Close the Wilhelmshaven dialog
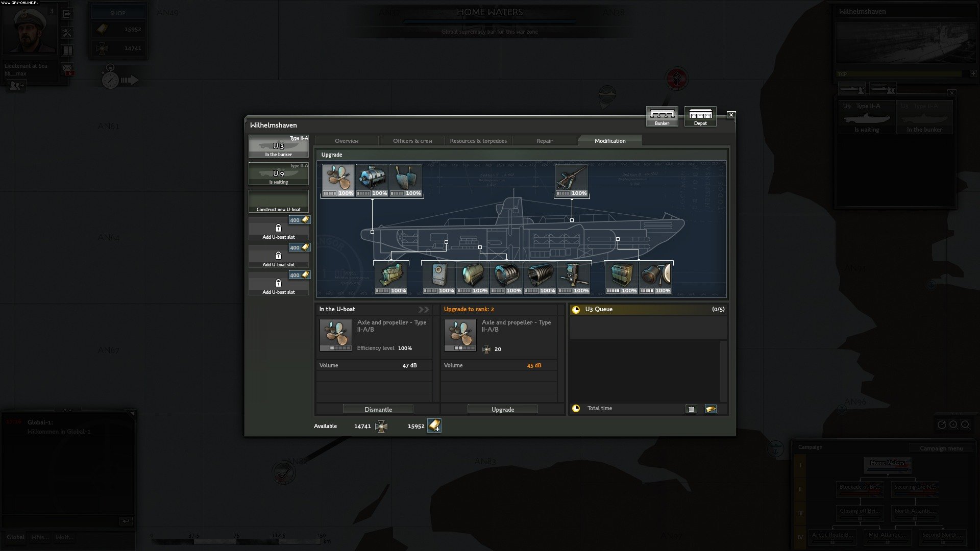 [731, 115]
